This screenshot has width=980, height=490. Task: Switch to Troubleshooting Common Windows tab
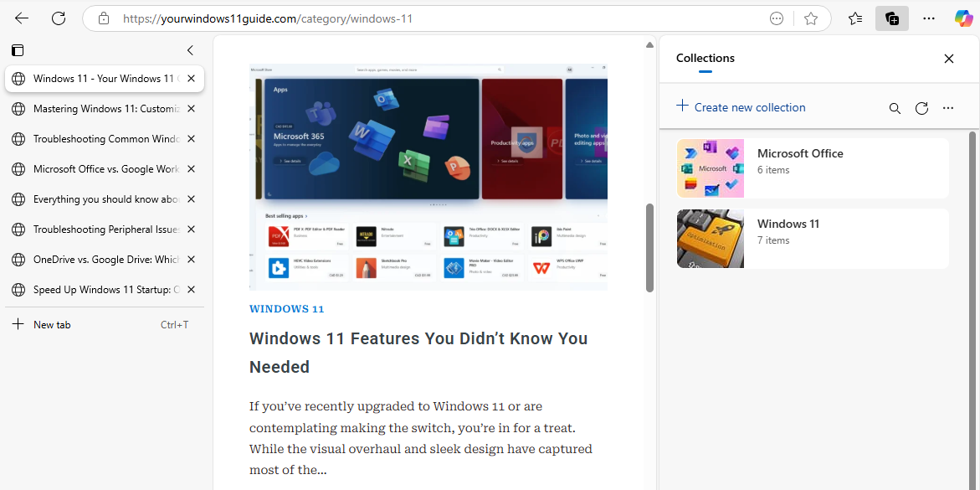click(x=105, y=139)
